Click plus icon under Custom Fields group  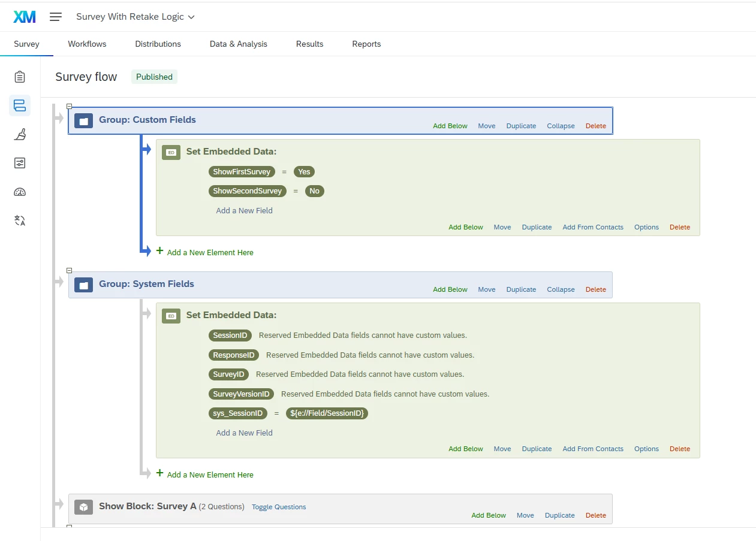pos(159,251)
